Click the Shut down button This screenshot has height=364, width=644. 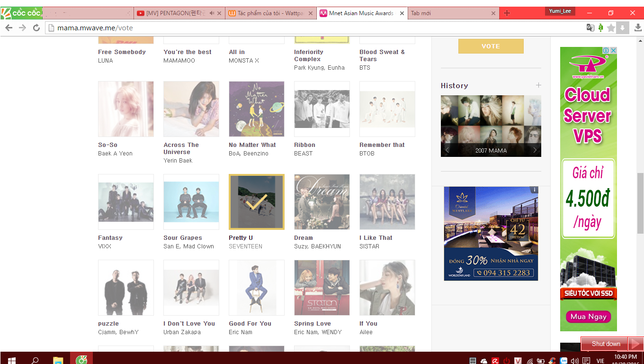pos(605,344)
